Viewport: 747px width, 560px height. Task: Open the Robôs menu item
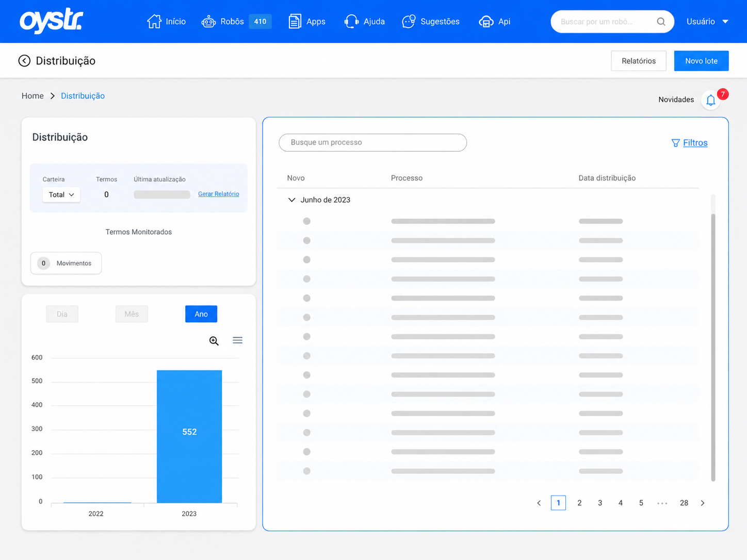click(236, 22)
